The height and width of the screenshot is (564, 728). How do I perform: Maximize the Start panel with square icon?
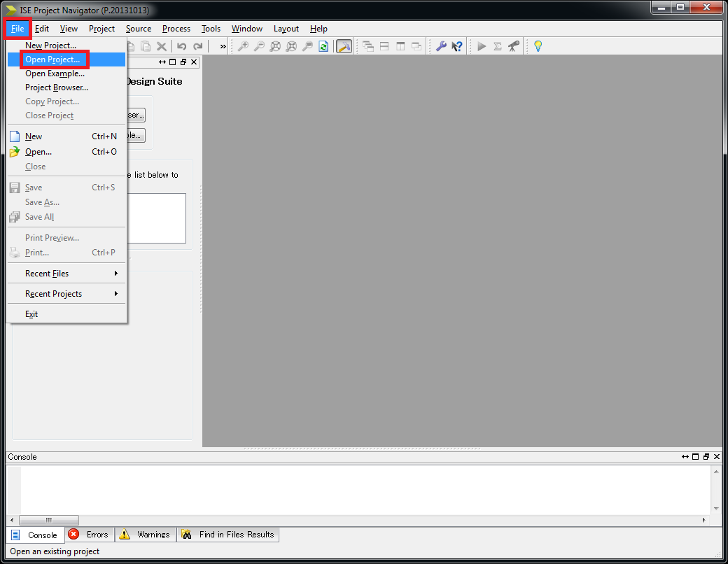[173, 62]
